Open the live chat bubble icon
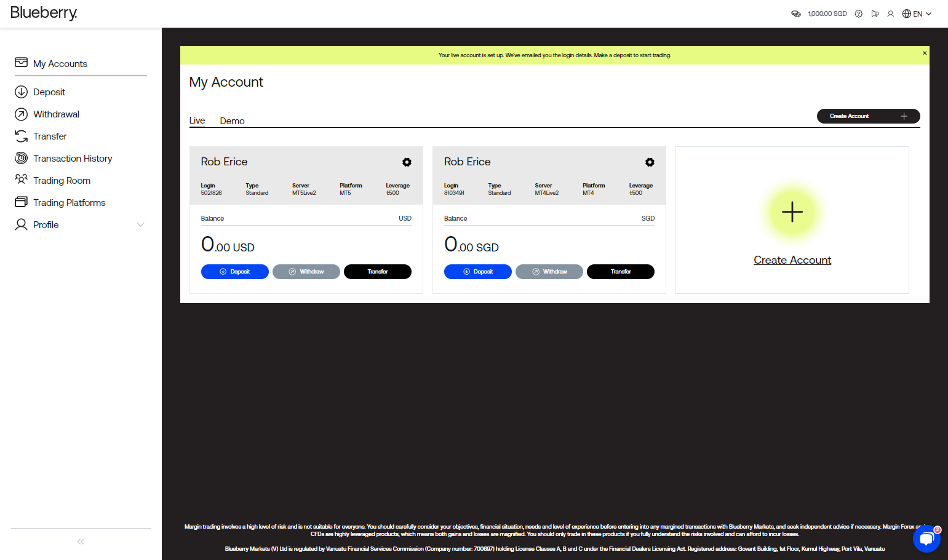948x560 pixels. pyautogui.click(x=926, y=539)
